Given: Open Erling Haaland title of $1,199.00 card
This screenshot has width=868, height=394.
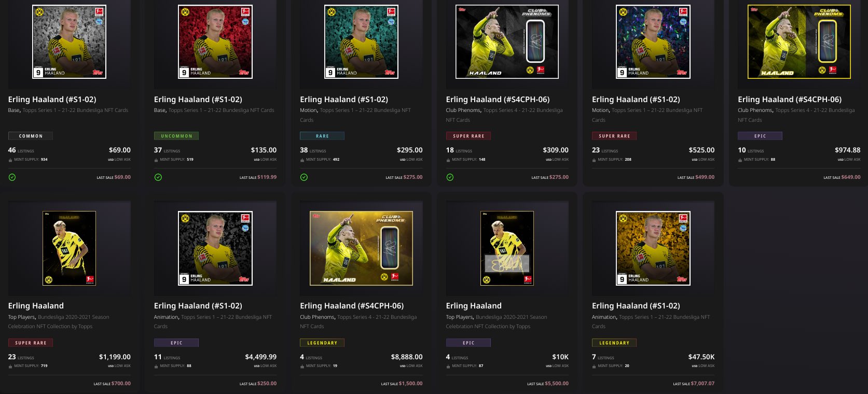Looking at the screenshot, I should (36, 306).
